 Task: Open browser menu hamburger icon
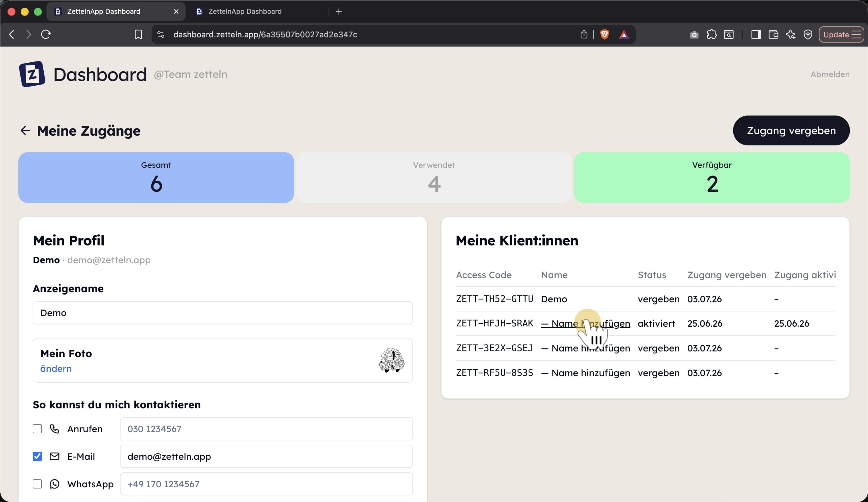(x=856, y=34)
